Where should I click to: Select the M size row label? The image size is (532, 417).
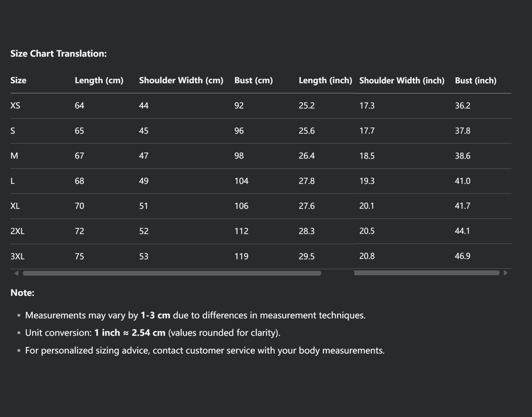pos(14,156)
